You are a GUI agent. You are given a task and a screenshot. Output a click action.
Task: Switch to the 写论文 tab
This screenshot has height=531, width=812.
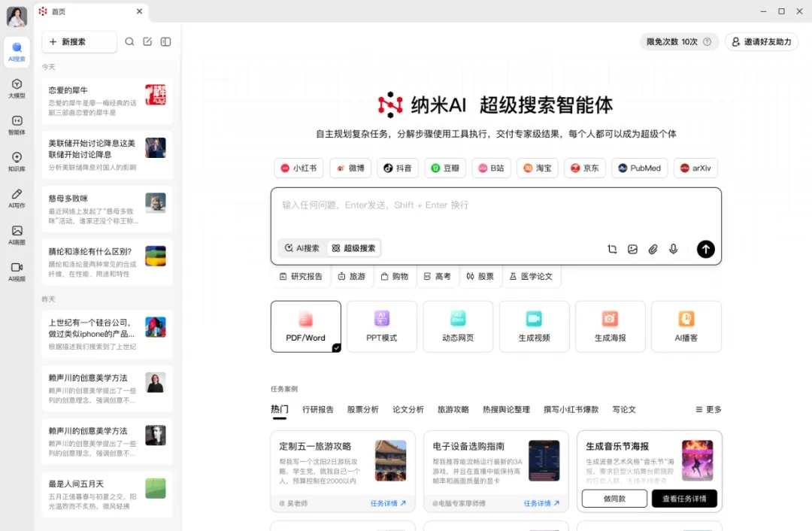[624, 409]
